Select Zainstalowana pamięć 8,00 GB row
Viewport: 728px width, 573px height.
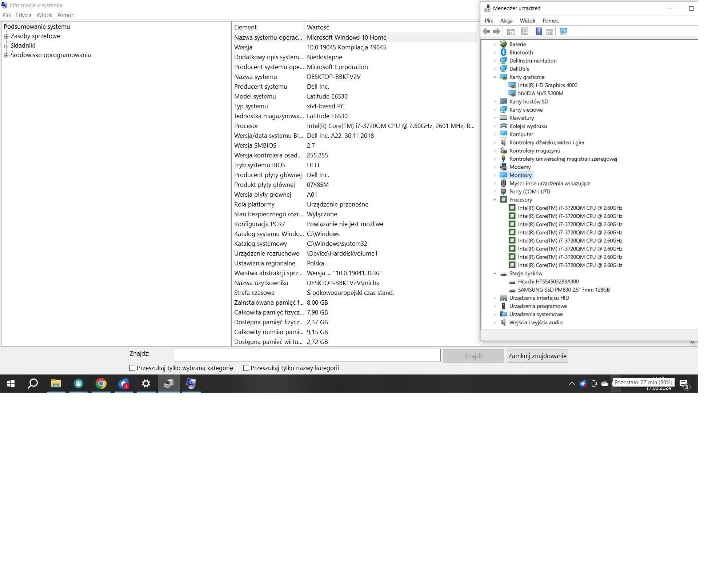(x=355, y=302)
